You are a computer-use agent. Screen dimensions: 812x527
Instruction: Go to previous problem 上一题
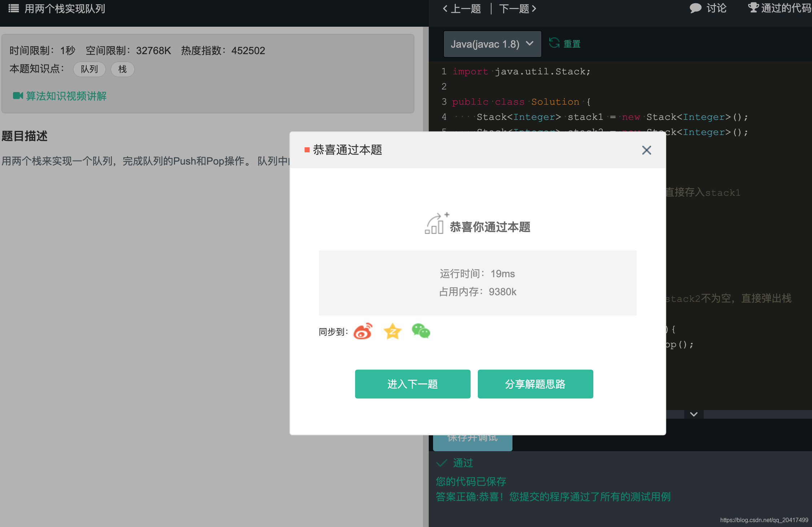coord(462,9)
